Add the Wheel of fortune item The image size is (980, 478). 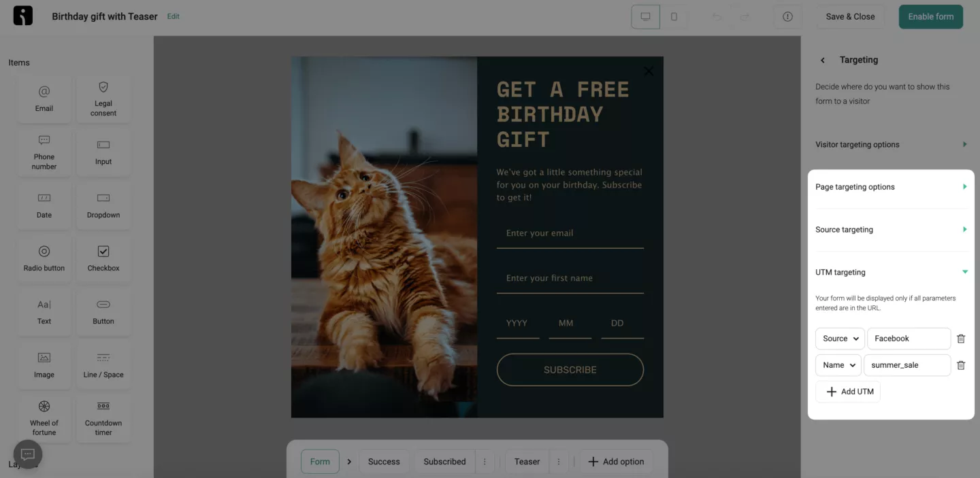pyautogui.click(x=44, y=417)
